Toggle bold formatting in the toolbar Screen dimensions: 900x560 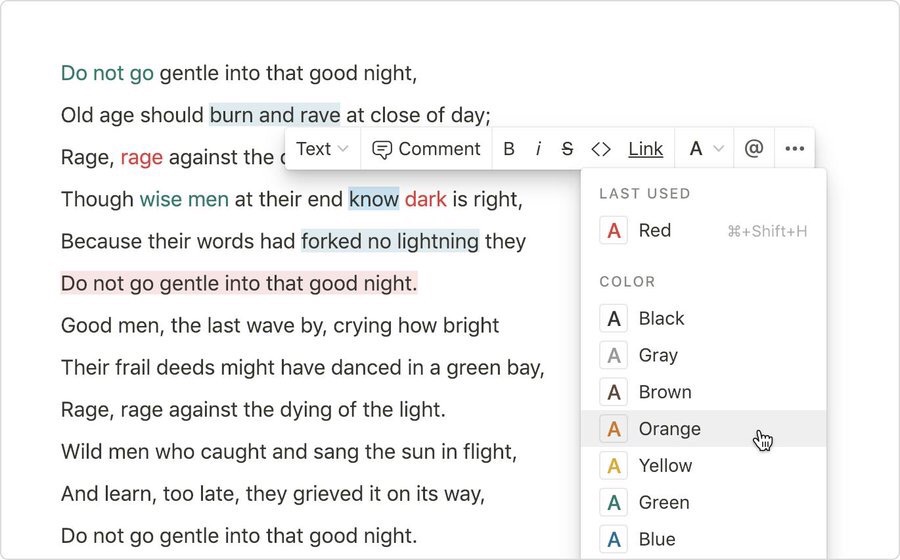pyautogui.click(x=509, y=149)
